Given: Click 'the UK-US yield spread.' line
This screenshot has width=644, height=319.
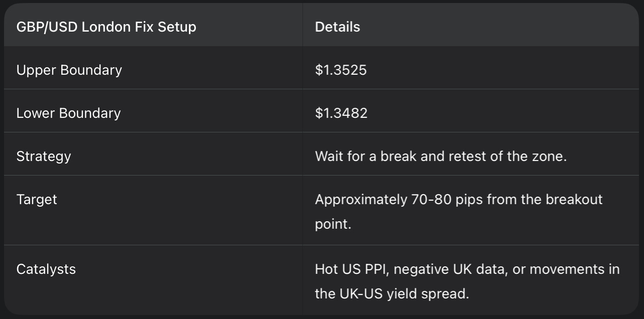Looking at the screenshot, I should pyautogui.click(x=392, y=293).
